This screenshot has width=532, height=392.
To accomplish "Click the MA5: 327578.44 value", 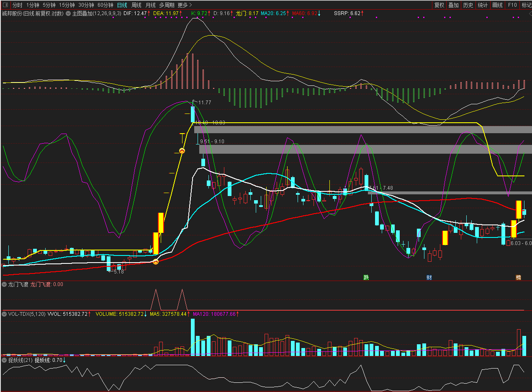I will (168, 314).
